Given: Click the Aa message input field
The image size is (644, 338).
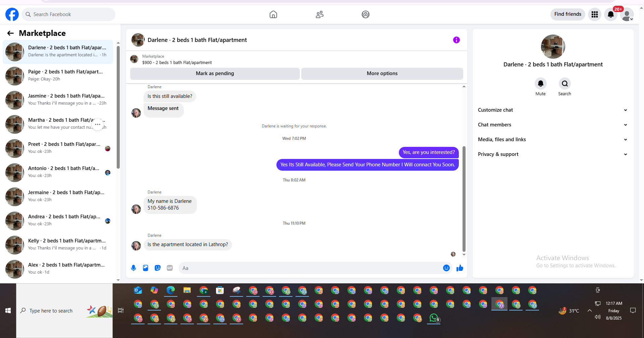Looking at the screenshot, I should [x=310, y=268].
